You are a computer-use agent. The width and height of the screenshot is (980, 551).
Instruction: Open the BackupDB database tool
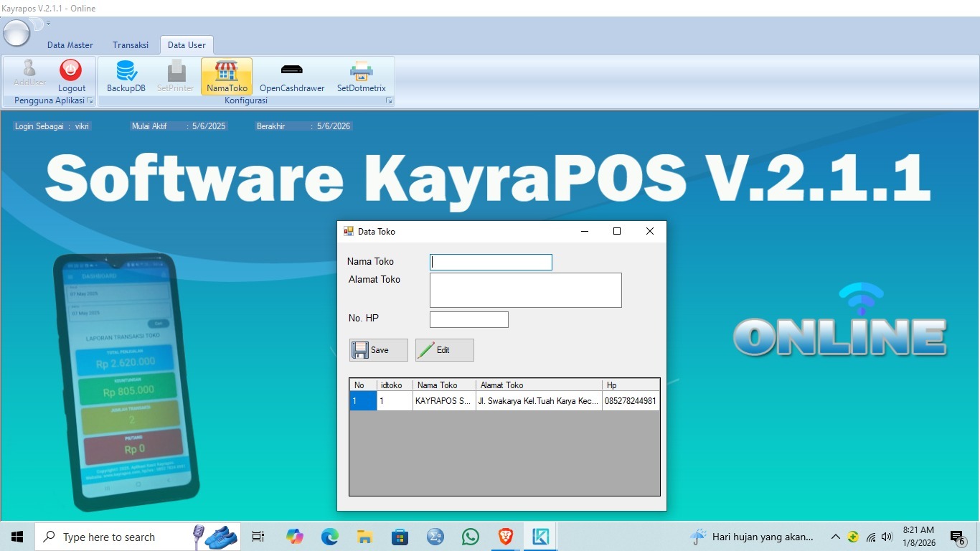126,72
